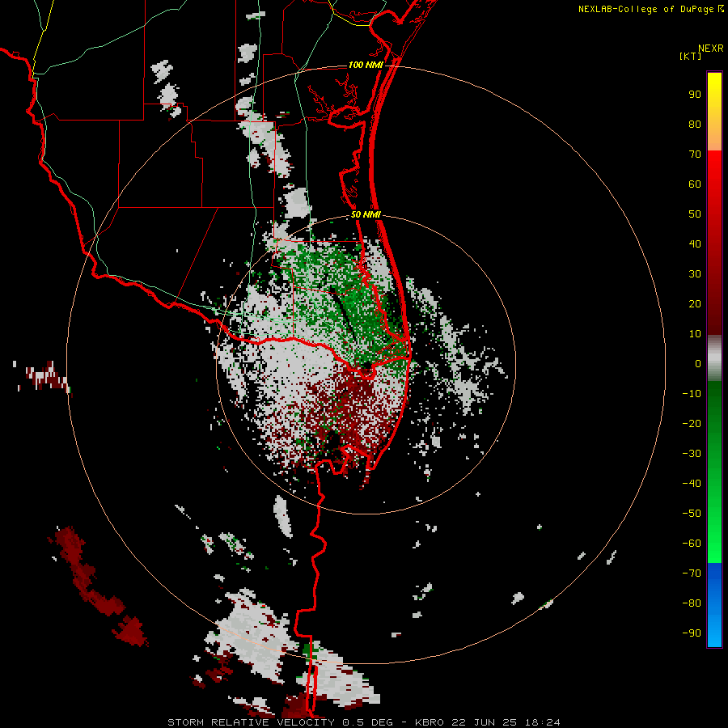The width and height of the screenshot is (728, 728).
Task: Click the blue bottom segment of the color bar
Action: 714,605
